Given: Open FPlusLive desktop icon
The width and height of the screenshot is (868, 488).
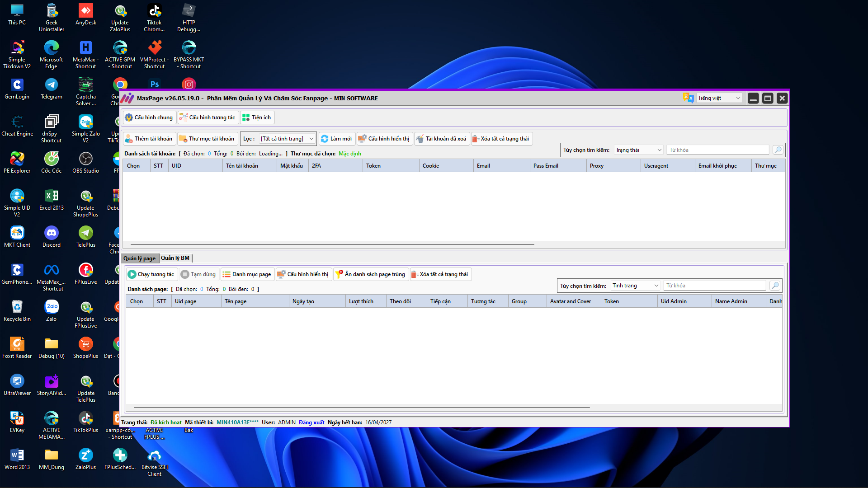Looking at the screenshot, I should coord(85,274).
